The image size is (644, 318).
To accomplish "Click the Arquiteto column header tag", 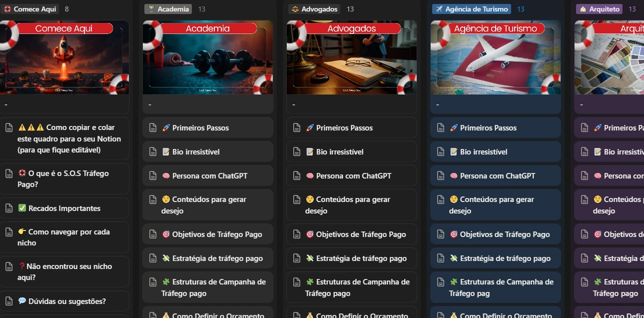I will click(x=600, y=9).
